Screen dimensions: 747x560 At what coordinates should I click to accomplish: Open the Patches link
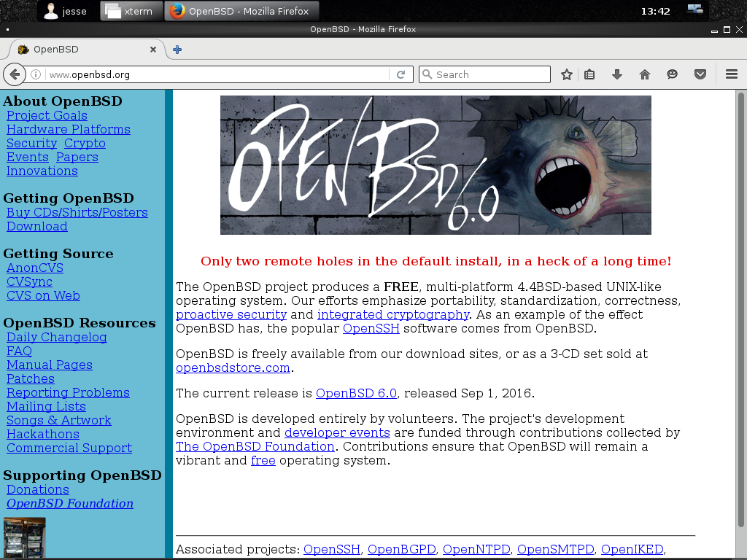[x=31, y=378]
